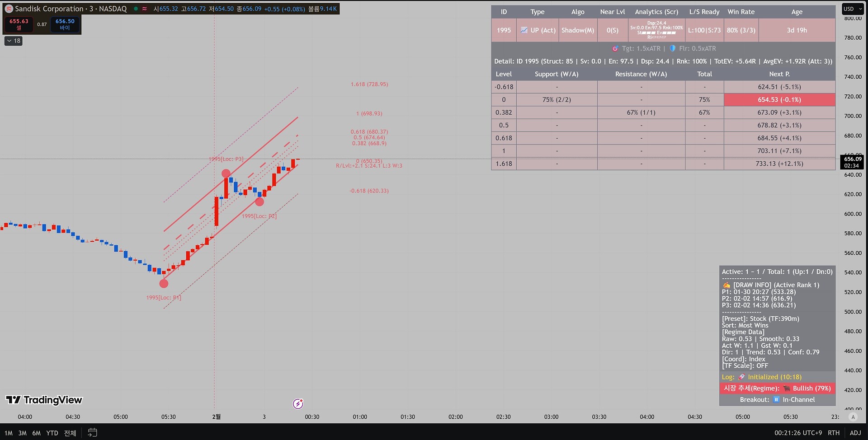
Task: Open timezone menu at 00:21:26 UTC+9
Action: [x=798, y=433]
